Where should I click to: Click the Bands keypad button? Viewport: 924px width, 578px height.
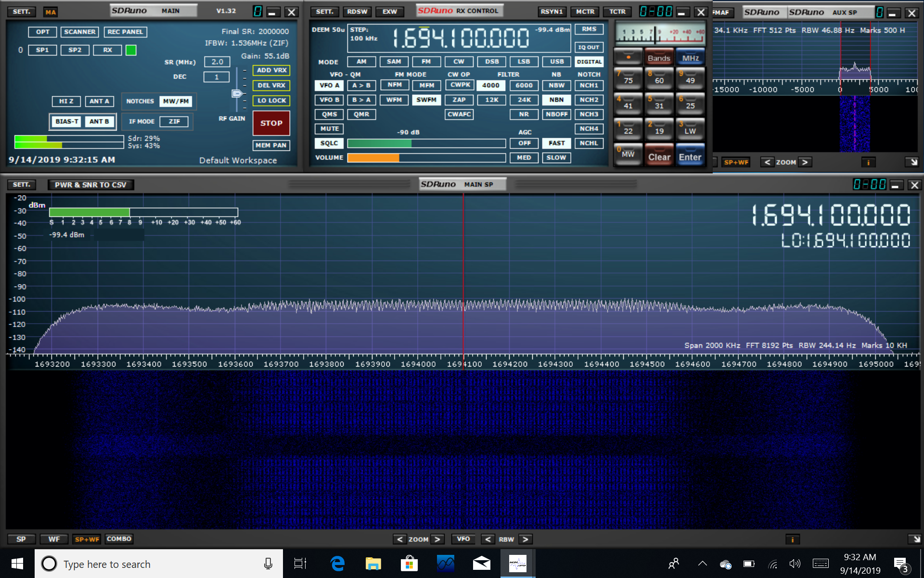(x=659, y=57)
